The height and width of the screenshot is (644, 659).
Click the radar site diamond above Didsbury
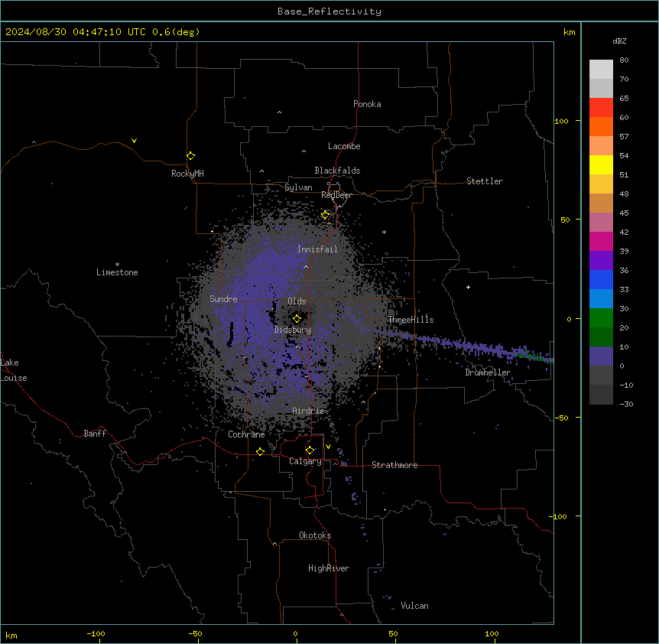click(297, 319)
